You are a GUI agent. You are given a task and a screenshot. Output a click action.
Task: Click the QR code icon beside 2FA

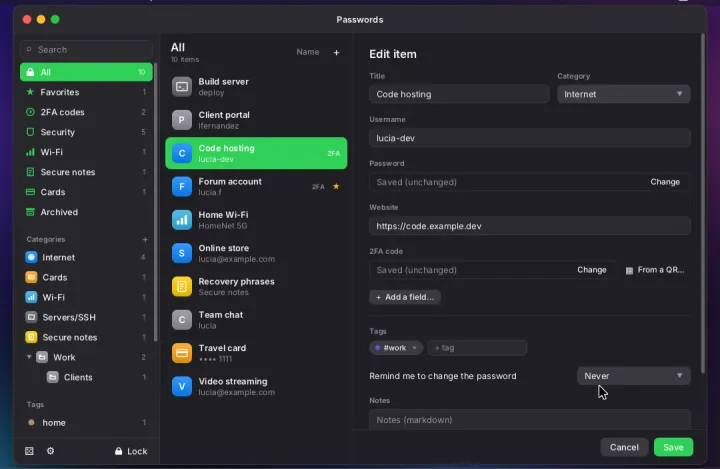coord(629,270)
